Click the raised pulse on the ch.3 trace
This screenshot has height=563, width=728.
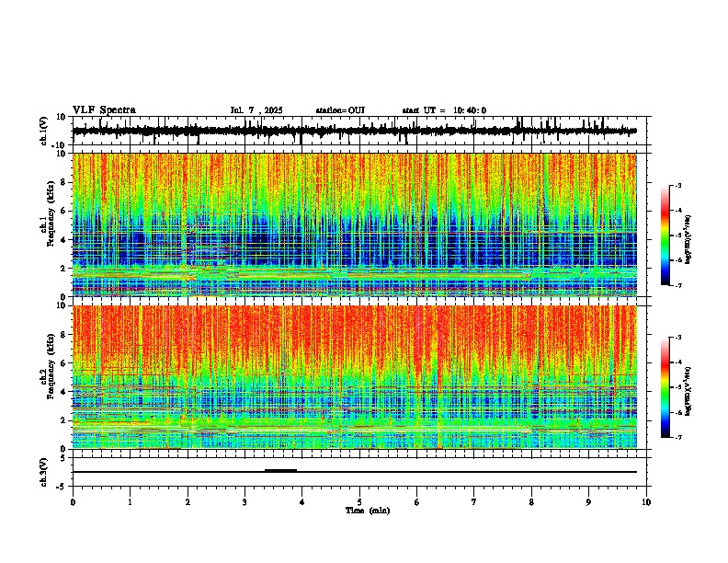[280, 470]
